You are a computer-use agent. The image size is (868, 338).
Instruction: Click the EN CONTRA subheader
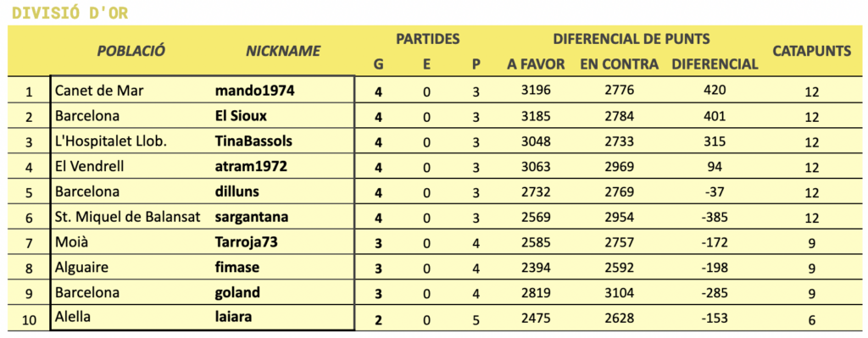tap(619, 64)
